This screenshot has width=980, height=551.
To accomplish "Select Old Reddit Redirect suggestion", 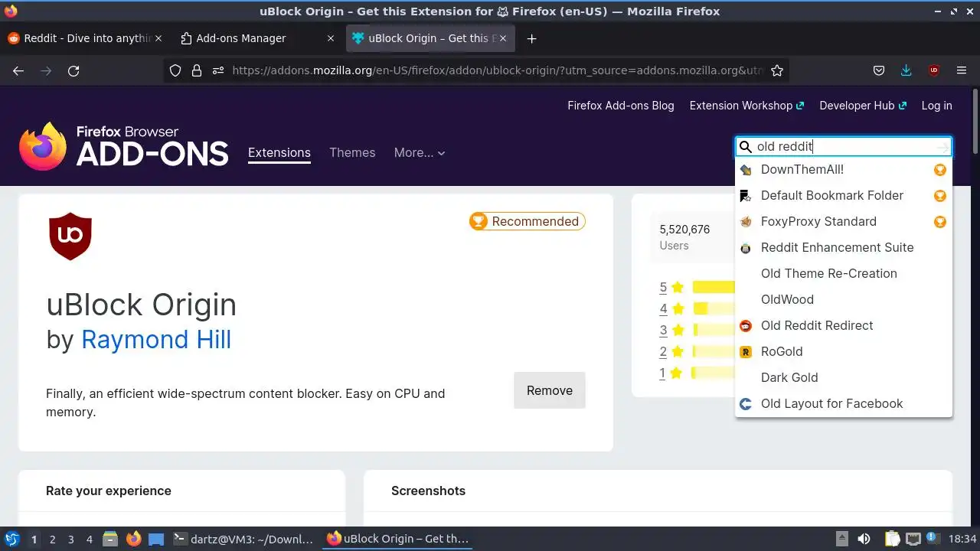I will [844, 326].
